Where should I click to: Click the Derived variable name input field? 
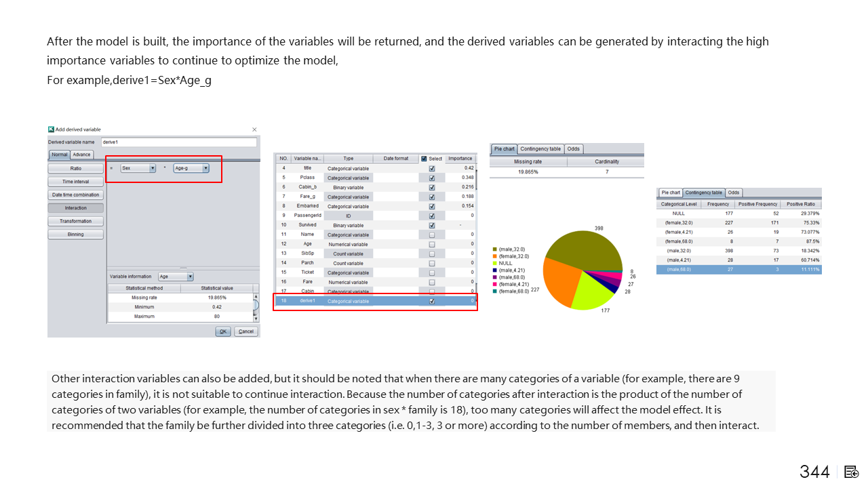(x=178, y=142)
